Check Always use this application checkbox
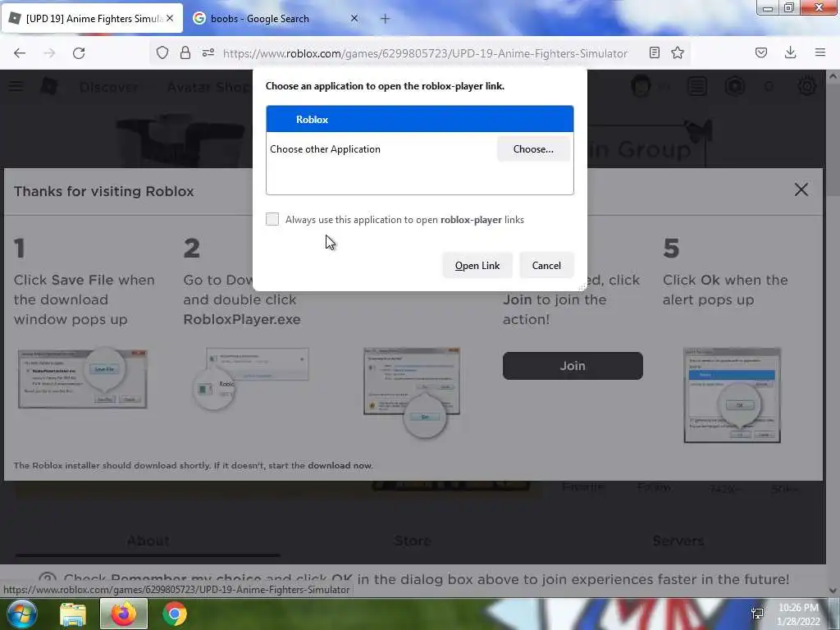Image resolution: width=840 pixels, height=630 pixels. pyautogui.click(x=272, y=219)
